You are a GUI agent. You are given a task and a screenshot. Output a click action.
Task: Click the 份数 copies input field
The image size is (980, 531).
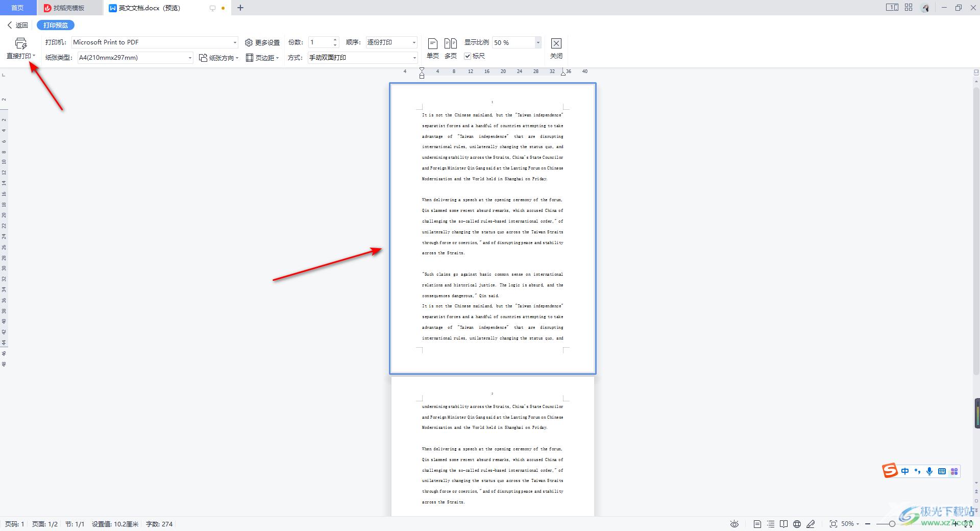pyautogui.click(x=320, y=42)
